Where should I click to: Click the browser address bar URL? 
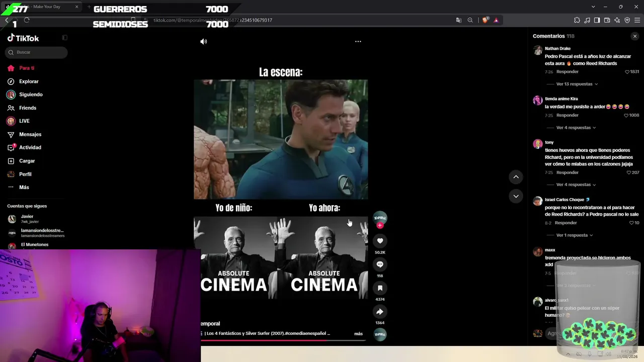[x=212, y=20]
